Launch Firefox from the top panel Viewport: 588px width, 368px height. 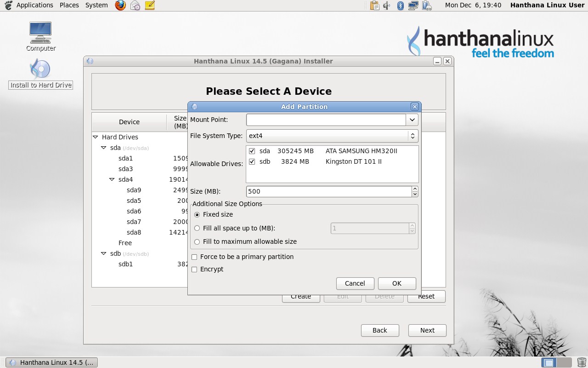[120, 5]
